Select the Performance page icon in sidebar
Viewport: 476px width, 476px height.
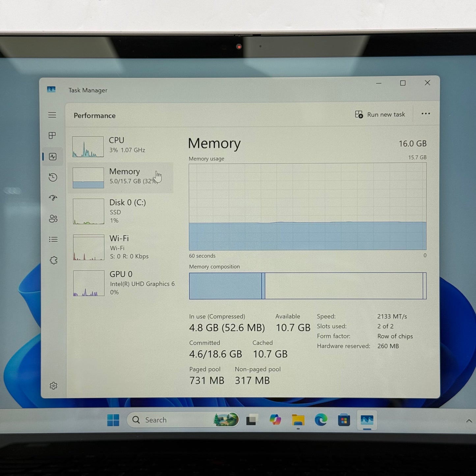pos(53,156)
